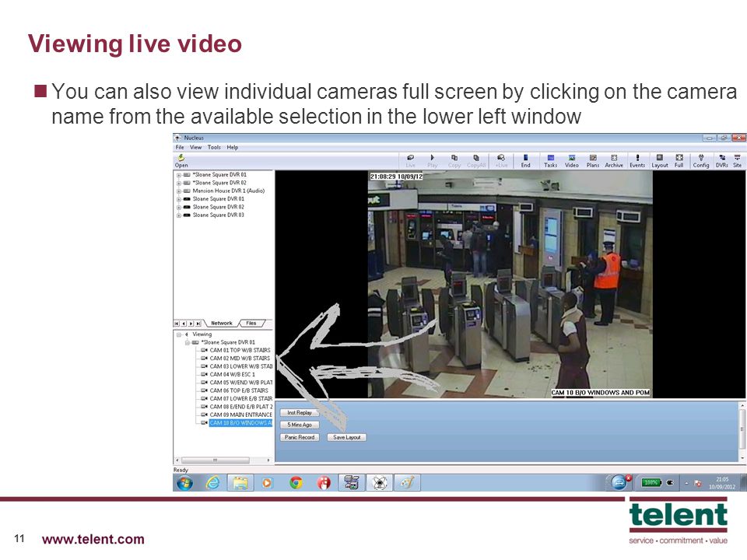
Task: Open the Archive toolbar icon
Action: point(614,161)
